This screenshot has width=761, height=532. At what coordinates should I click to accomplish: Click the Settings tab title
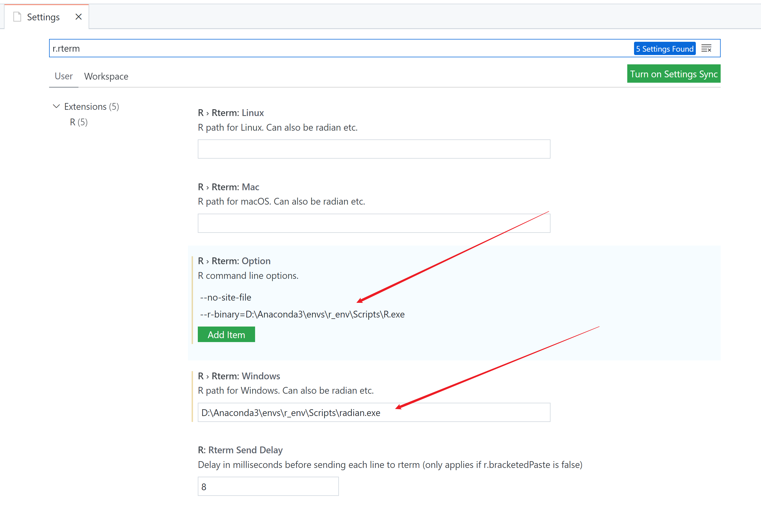point(43,17)
